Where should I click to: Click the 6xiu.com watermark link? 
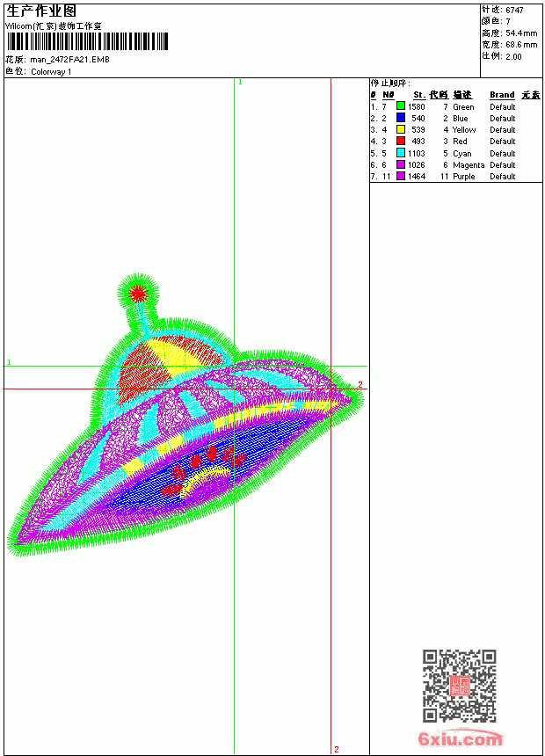tap(460, 738)
